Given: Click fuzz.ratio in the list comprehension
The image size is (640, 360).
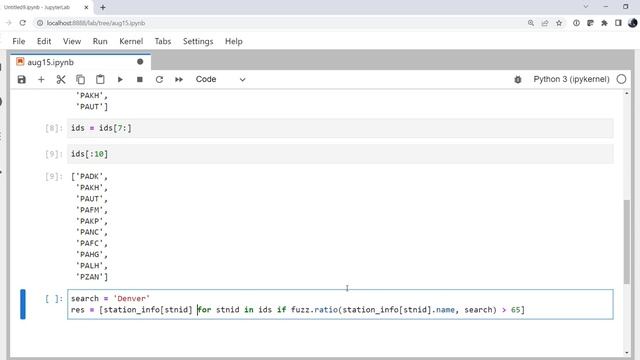Looking at the screenshot, I should [x=314, y=310].
